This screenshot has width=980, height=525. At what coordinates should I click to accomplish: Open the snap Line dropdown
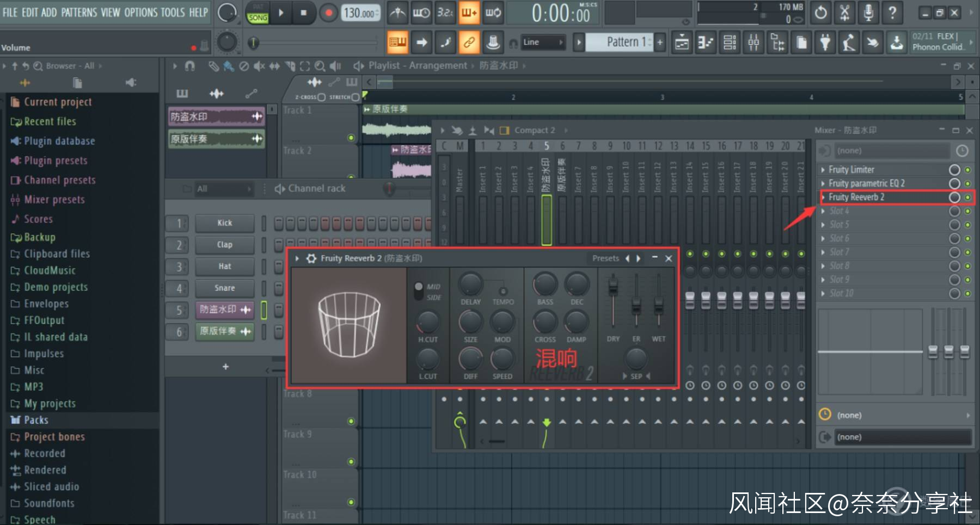click(x=543, y=42)
